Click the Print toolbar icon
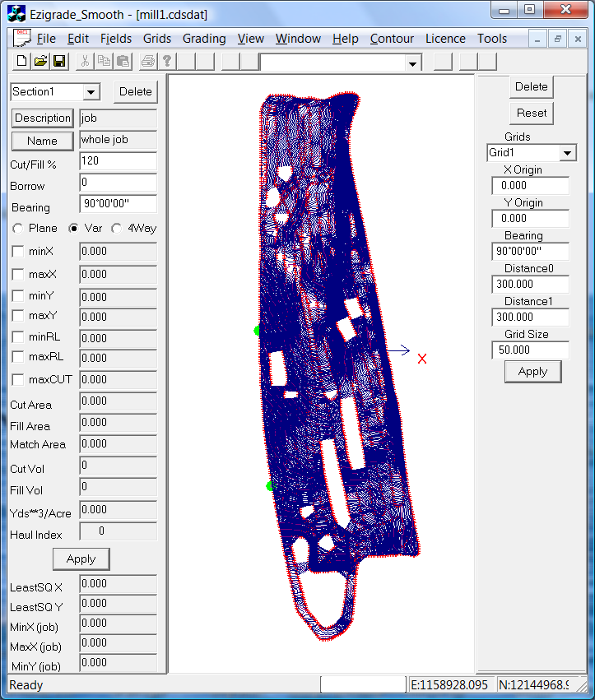The width and height of the screenshot is (595, 700). tap(148, 62)
